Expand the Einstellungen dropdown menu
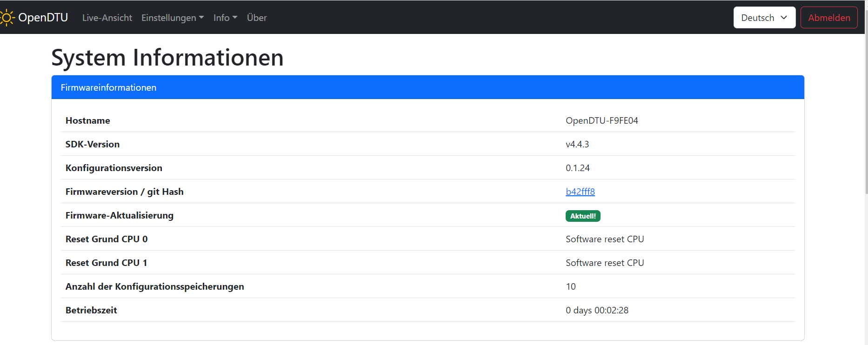 click(173, 18)
